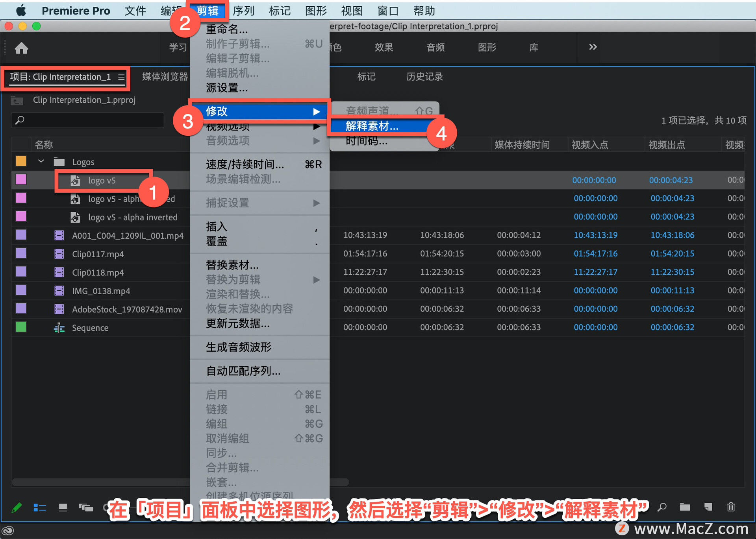Collapse the Logos bin folder

pyautogui.click(x=41, y=161)
